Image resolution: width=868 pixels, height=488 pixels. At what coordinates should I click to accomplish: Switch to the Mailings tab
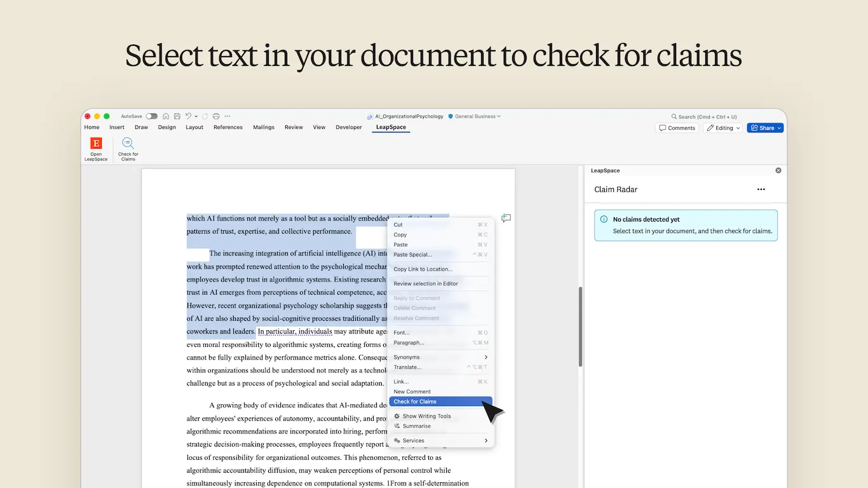pyautogui.click(x=264, y=127)
